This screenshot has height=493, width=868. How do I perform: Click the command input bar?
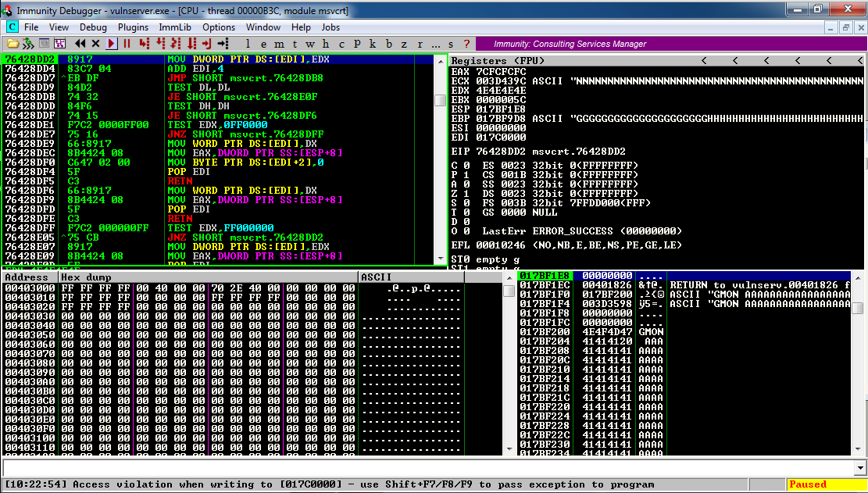(x=430, y=467)
